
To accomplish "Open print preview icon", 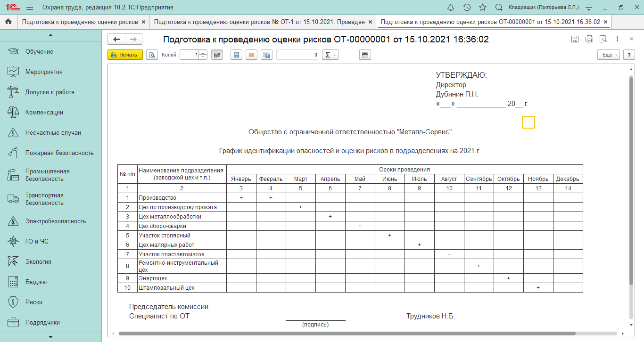I will [152, 55].
